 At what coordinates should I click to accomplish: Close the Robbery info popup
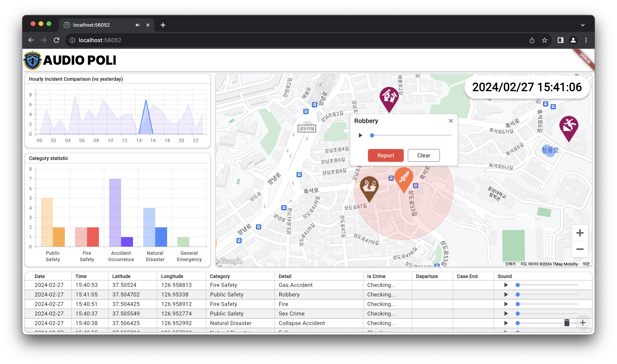pos(451,121)
